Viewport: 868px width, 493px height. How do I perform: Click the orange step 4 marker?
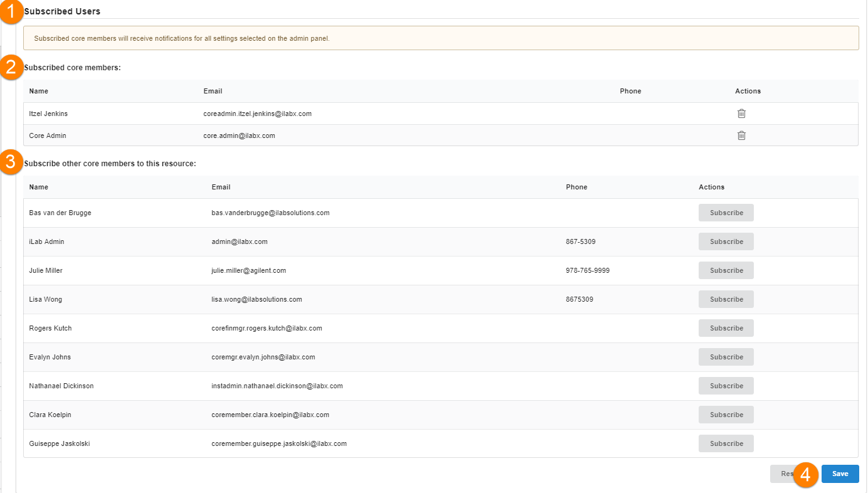click(x=806, y=474)
